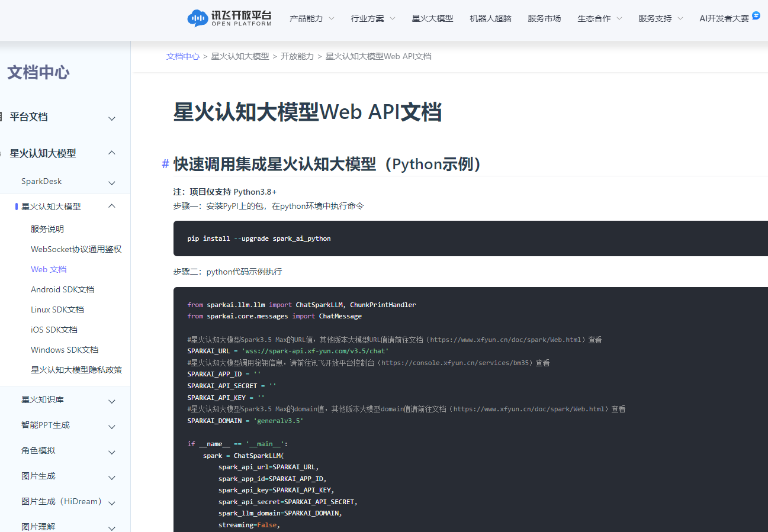Click 开放能力 breadcrumb item

[297, 56]
